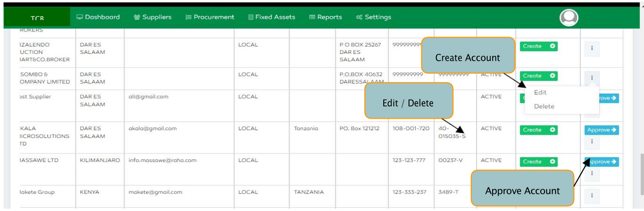Open the Settings menu

(x=374, y=17)
